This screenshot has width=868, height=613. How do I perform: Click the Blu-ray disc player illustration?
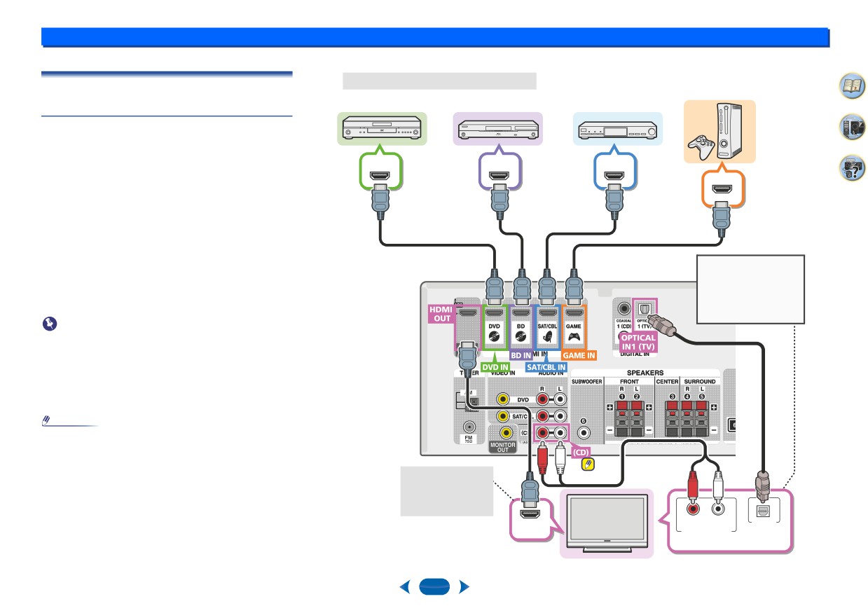pos(498,129)
